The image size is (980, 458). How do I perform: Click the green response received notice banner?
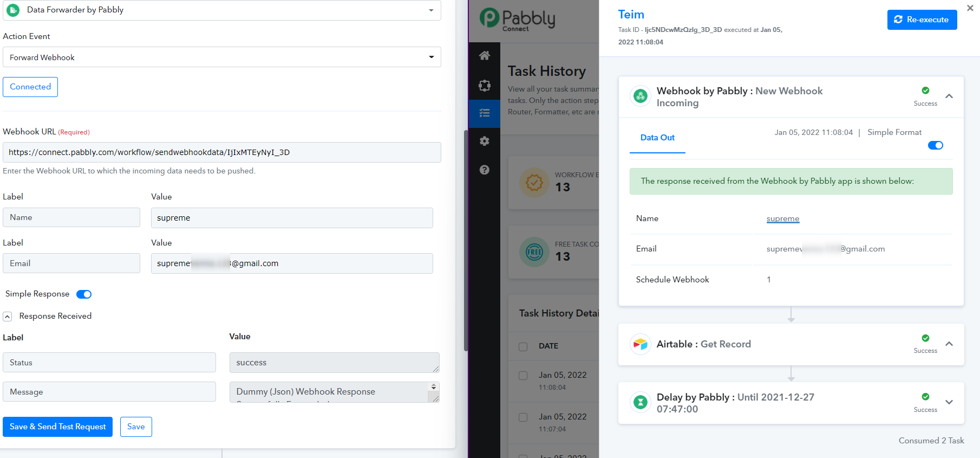(791, 181)
